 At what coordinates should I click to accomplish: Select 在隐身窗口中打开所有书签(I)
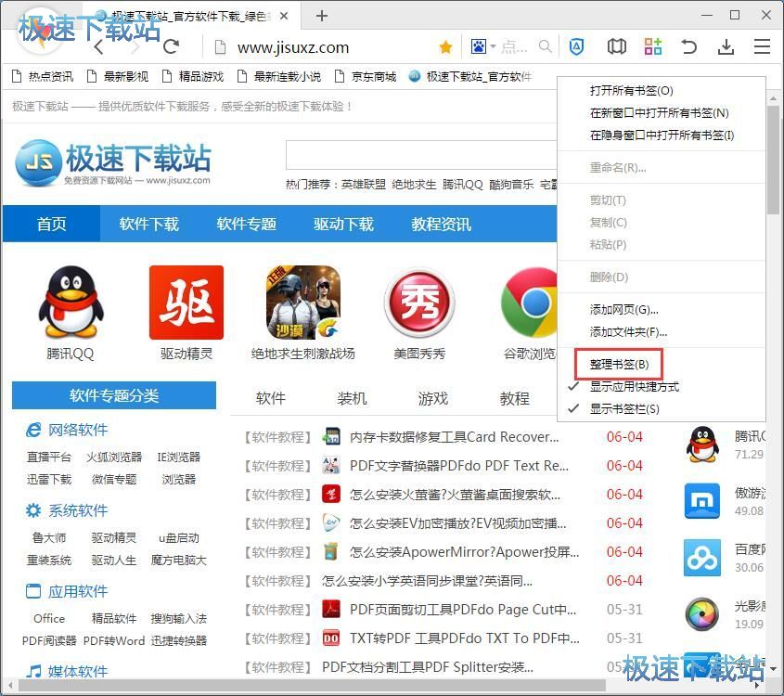[661, 135]
